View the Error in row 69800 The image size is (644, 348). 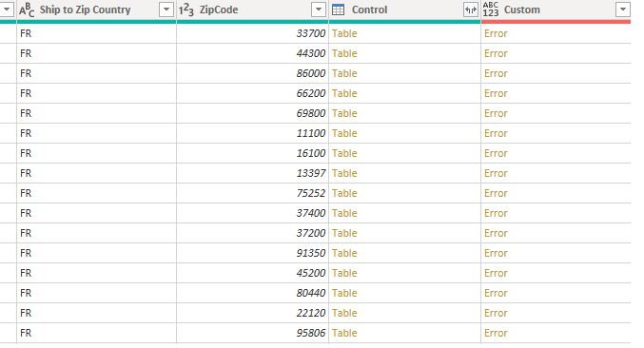coord(496,114)
